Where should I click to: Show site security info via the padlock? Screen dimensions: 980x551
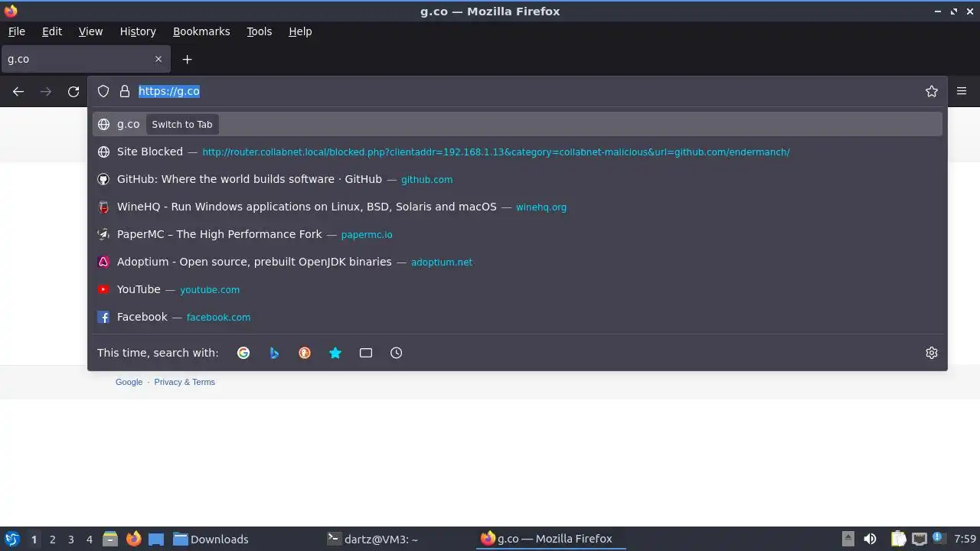pyautogui.click(x=125, y=91)
